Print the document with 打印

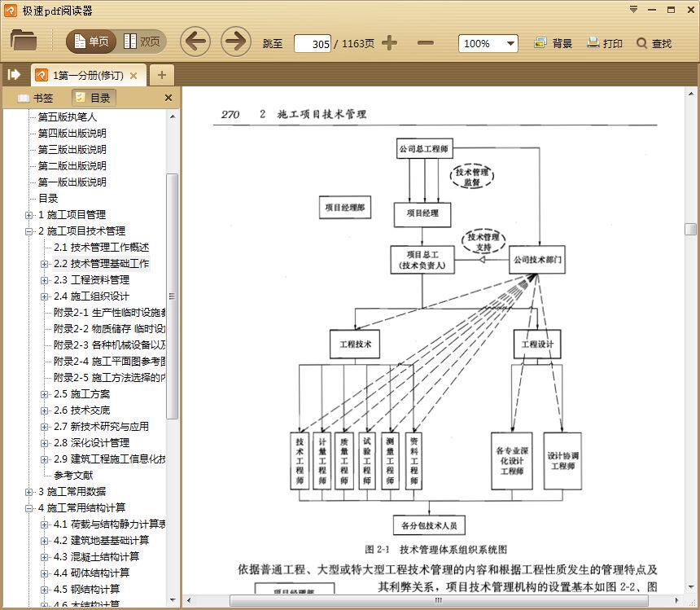click(605, 43)
